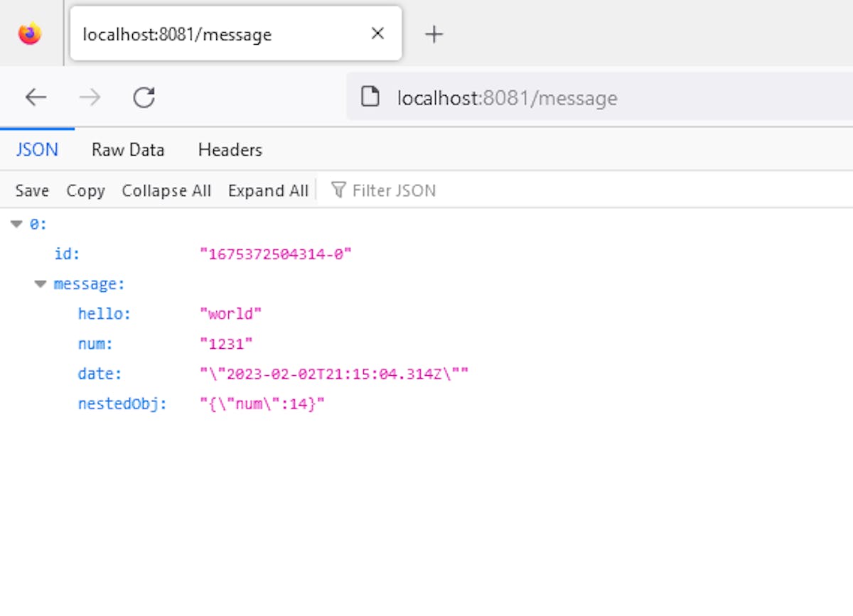Switch to the Raw Data tab
The height and width of the screenshot is (616, 853).
128,150
